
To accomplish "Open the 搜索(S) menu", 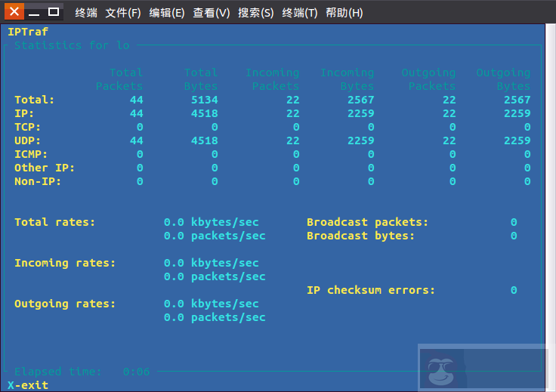I will tap(255, 13).
